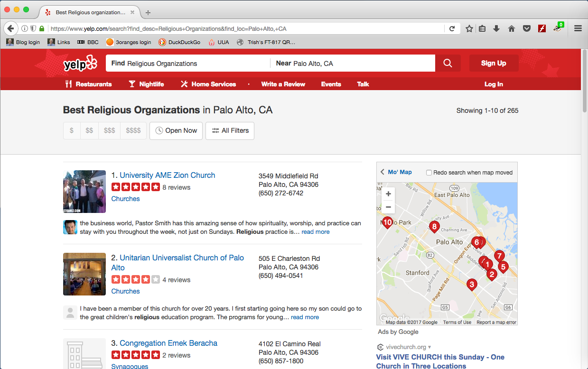Enable Redo search when map moved
Screen dimensions: 588x369
(429, 173)
